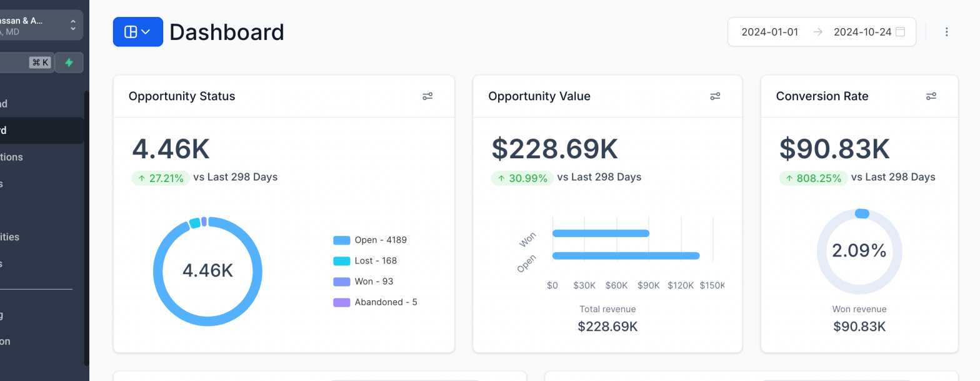This screenshot has width=980, height=381.
Task: Open the end date 2024-10-24 picker
Action: [862, 32]
